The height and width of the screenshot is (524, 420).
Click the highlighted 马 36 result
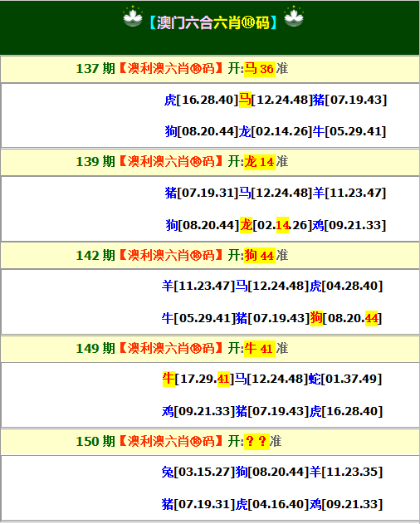[260, 69]
